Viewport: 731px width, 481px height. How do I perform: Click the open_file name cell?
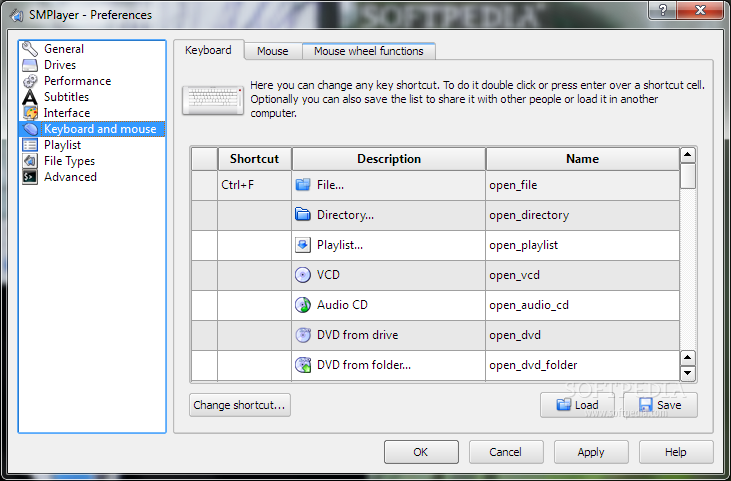(x=582, y=185)
